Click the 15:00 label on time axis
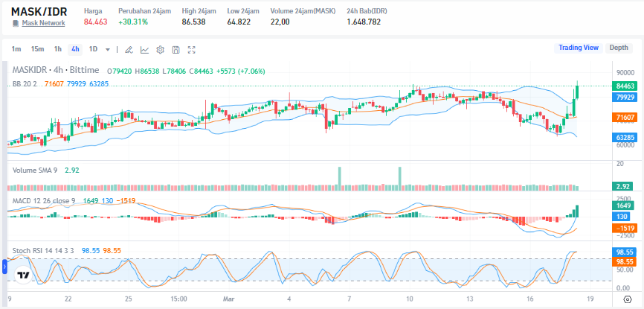Screen dimensions: 644x309 point(179,299)
